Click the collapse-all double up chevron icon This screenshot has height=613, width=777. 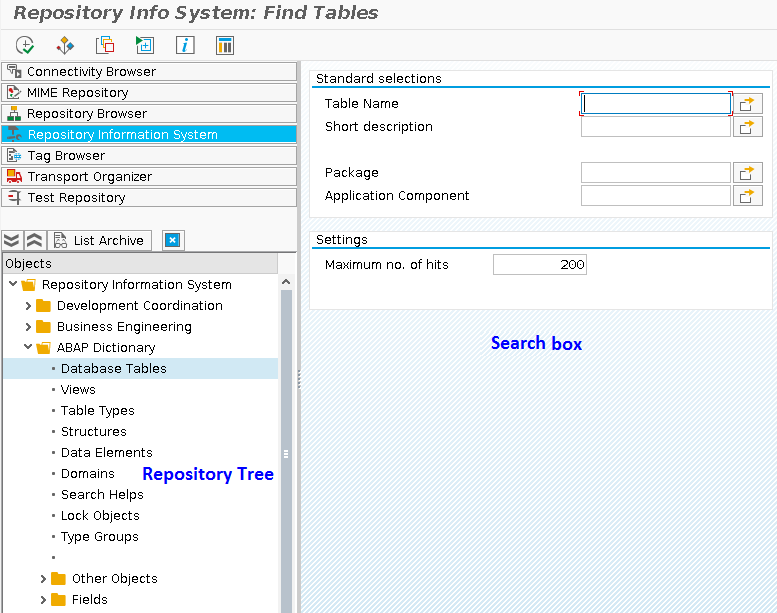34,241
